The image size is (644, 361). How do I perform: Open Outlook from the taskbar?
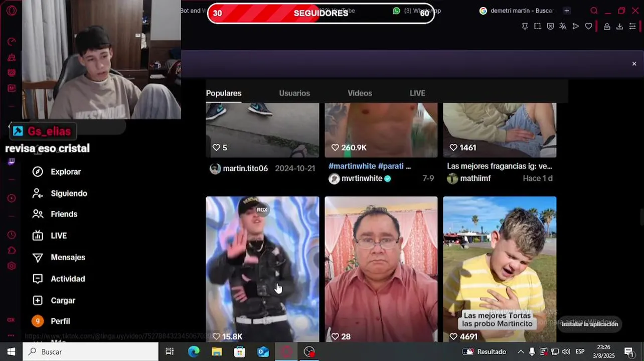(263, 351)
